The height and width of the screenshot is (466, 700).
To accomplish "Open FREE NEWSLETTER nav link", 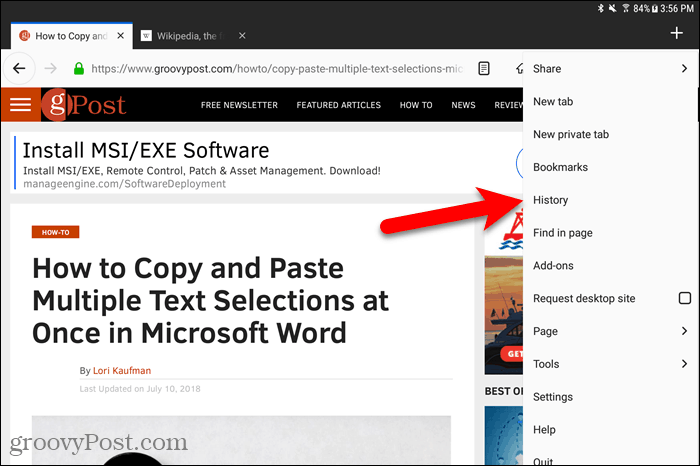I will click(239, 105).
